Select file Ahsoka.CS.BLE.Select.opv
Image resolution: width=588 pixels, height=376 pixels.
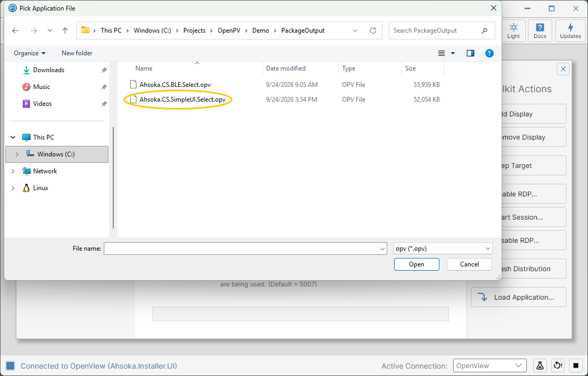[175, 85]
